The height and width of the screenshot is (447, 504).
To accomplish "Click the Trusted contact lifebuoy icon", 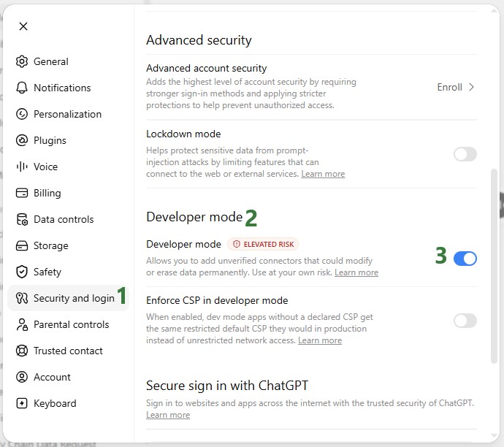I will pyautogui.click(x=22, y=351).
